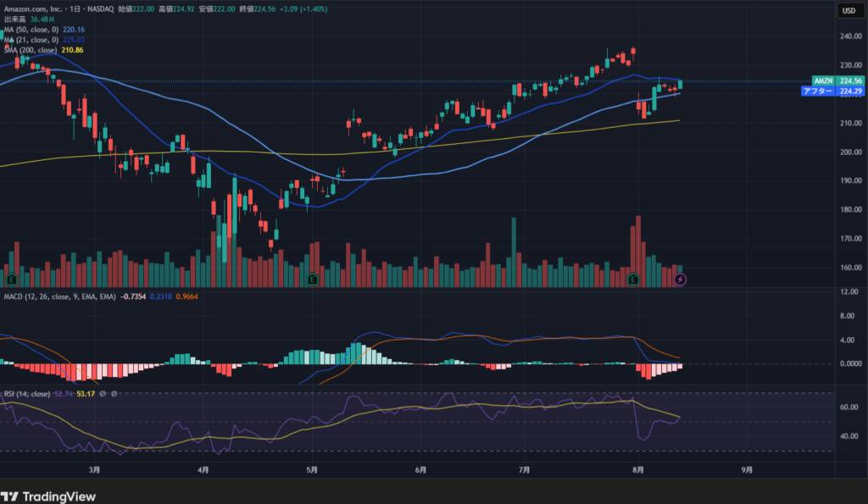Click the 40.00 RSI axis label
The height and width of the screenshot is (504, 868).
(849, 436)
